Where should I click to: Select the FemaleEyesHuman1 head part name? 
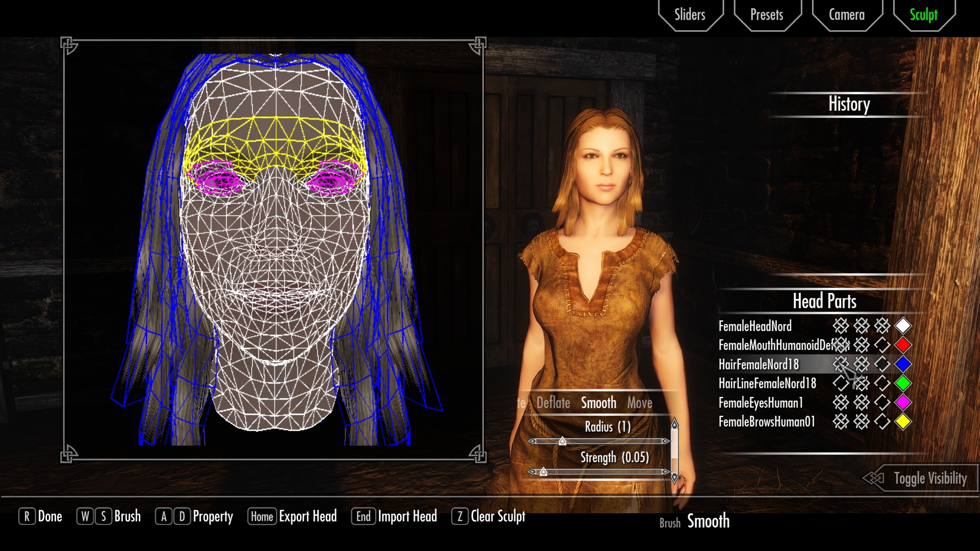pos(761,403)
